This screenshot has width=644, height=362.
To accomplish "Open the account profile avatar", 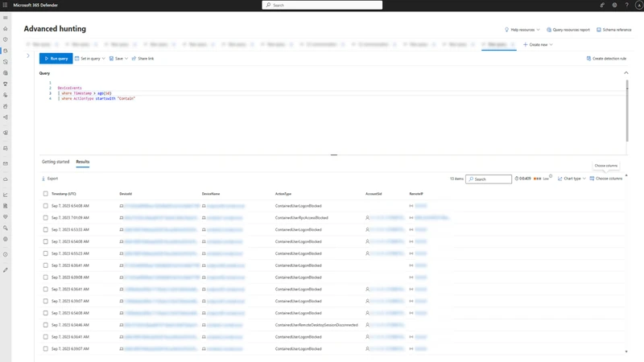I will pos(639,5).
